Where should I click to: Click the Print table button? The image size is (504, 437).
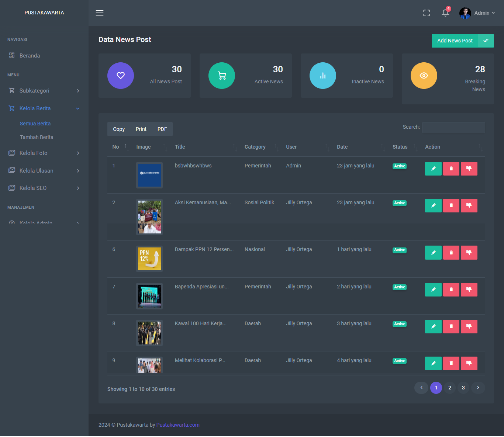point(141,129)
